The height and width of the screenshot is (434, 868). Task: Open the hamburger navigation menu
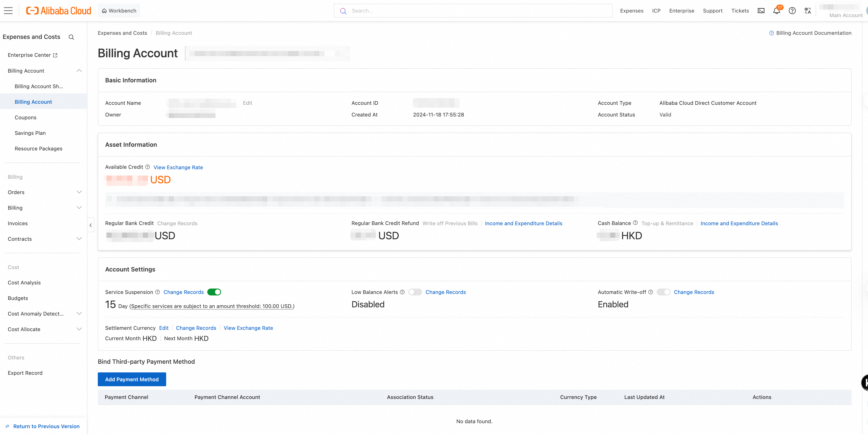8,11
